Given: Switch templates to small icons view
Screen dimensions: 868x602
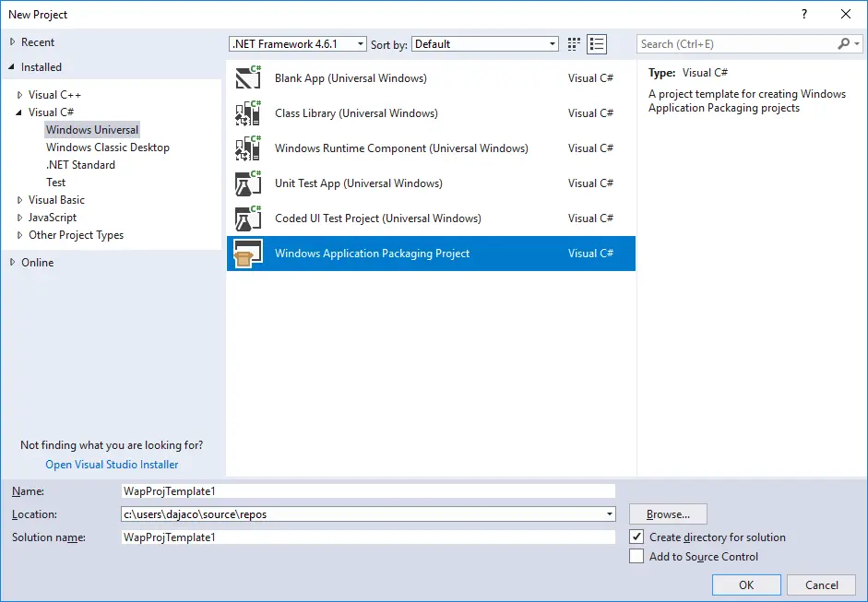Looking at the screenshot, I should click(x=597, y=43).
